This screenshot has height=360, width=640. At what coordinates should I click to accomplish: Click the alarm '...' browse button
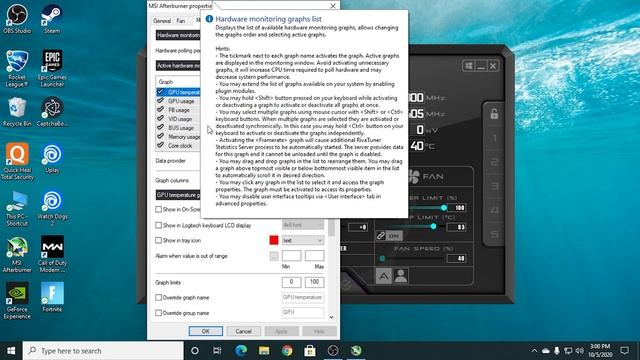[x=274, y=256]
